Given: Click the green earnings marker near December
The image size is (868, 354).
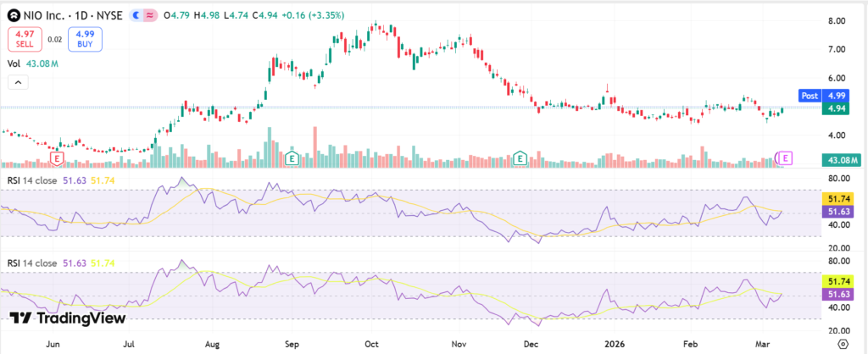Looking at the screenshot, I should pyautogui.click(x=520, y=158).
